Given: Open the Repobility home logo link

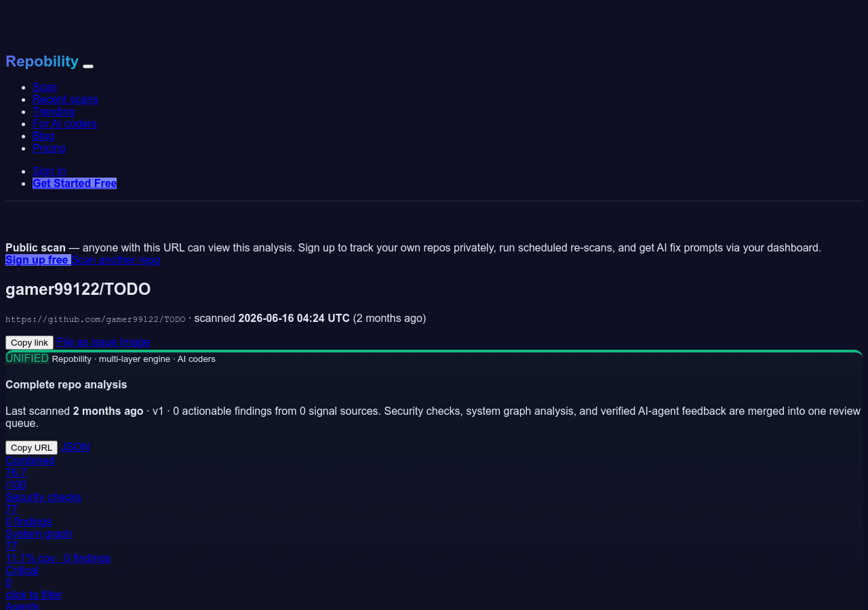Looking at the screenshot, I should 42,61.
